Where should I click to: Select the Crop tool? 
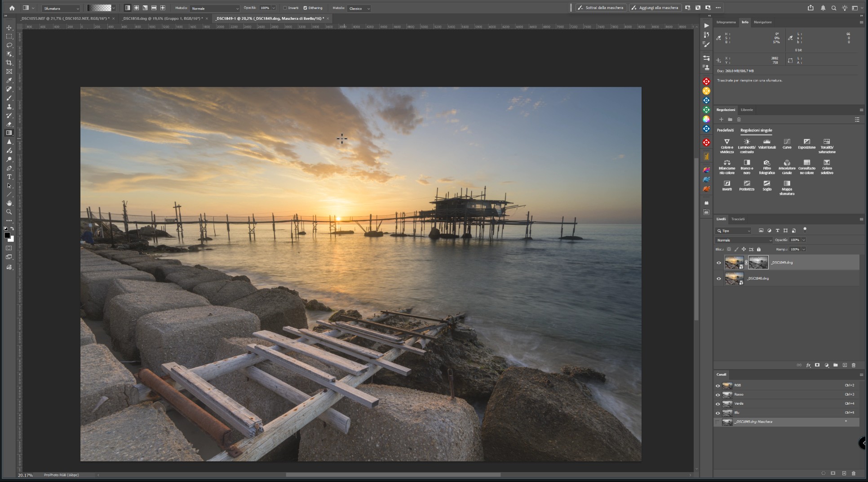coord(9,63)
